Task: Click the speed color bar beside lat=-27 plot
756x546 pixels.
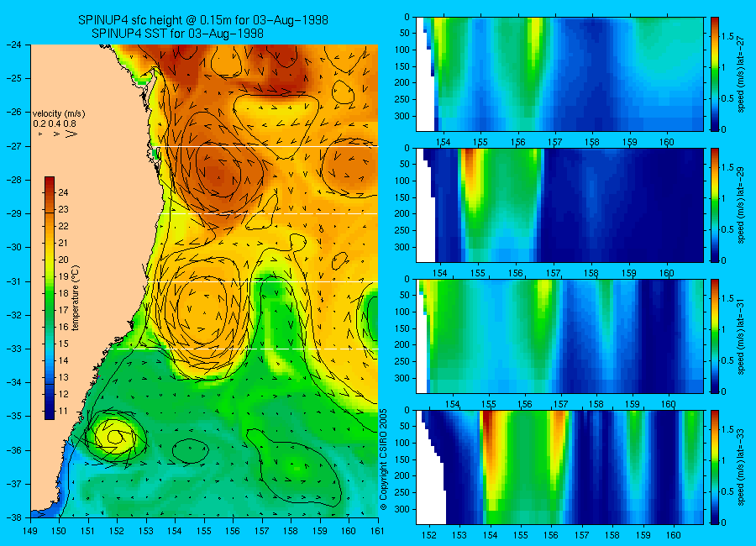Action: 715,74
